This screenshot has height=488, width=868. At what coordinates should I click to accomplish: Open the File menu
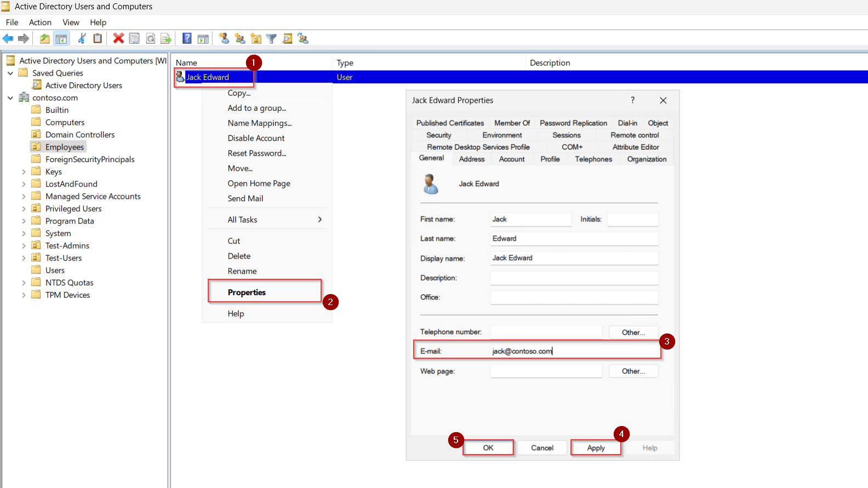point(12,22)
